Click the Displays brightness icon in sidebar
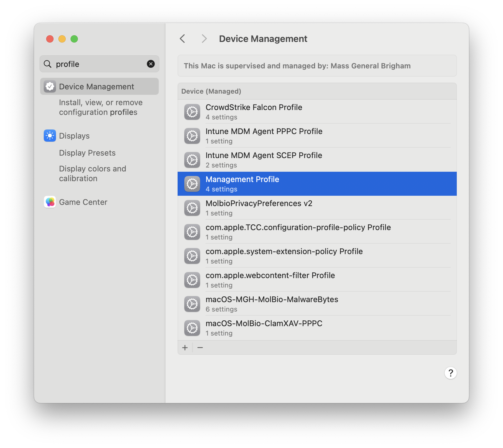This screenshot has width=503, height=448. tap(50, 136)
